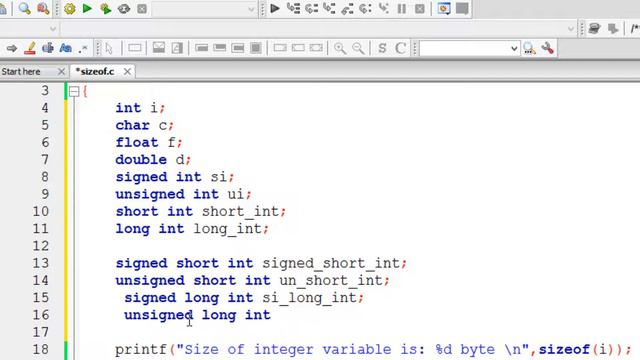Click the Build and Run icon
Screen dimensions: 640x360
point(105,9)
